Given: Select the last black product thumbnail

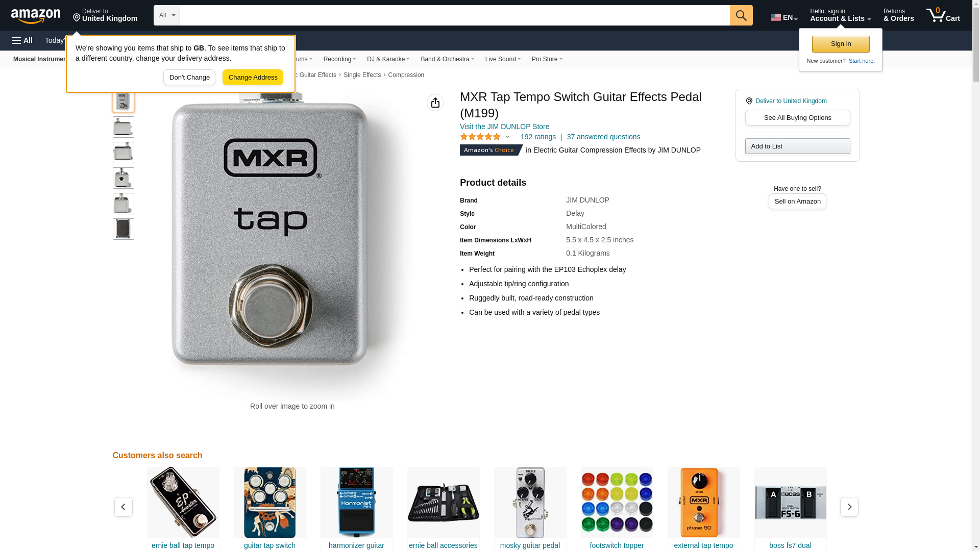Looking at the screenshot, I should point(124,229).
